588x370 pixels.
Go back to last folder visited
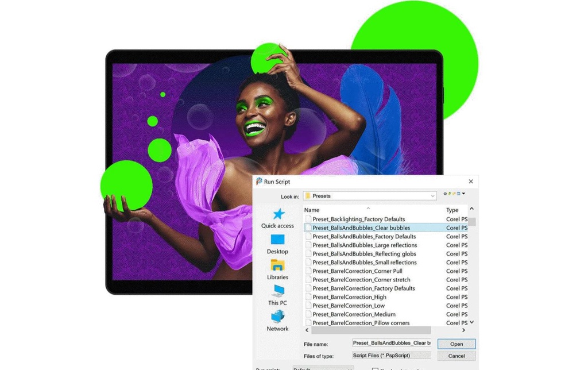(445, 194)
